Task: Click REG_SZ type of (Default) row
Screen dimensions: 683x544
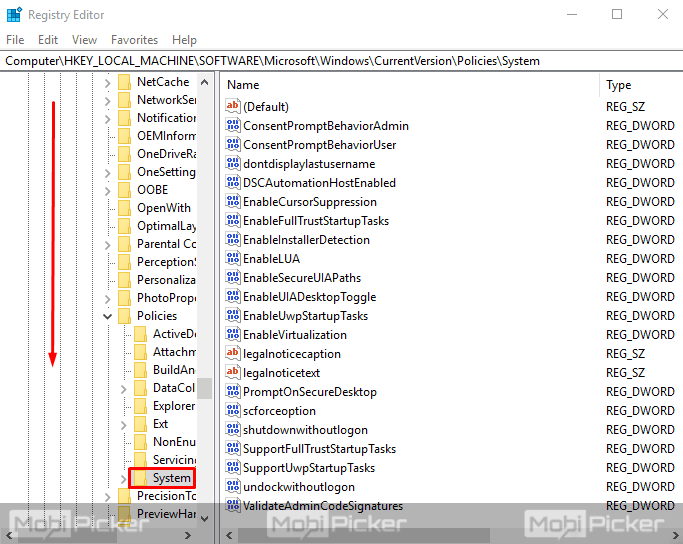Action: click(x=625, y=106)
